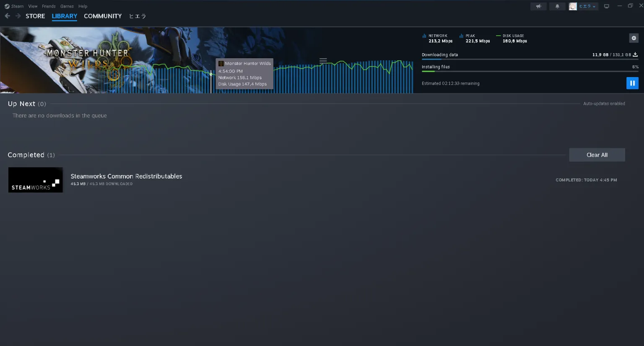Screen dimensions: 644x346
Task: Go to the STORE tab
Action: pos(35,16)
